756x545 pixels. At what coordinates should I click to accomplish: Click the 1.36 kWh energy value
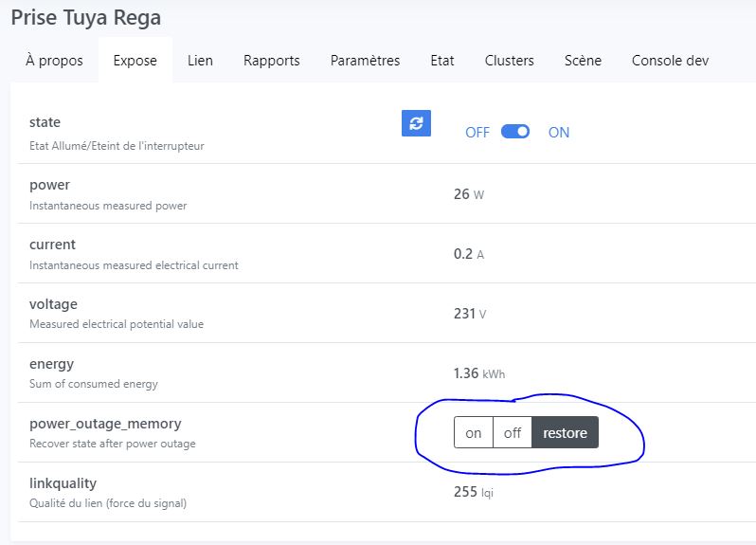[479, 373]
